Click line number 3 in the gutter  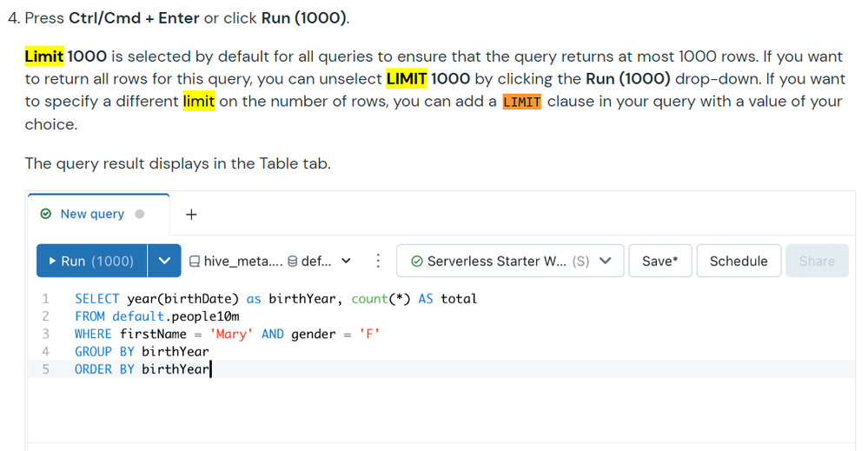pos(45,334)
